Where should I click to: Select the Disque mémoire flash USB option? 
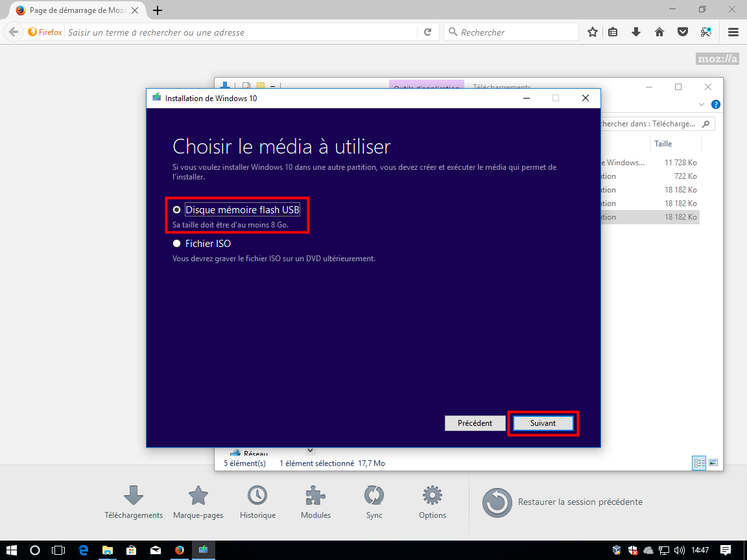[x=176, y=210]
